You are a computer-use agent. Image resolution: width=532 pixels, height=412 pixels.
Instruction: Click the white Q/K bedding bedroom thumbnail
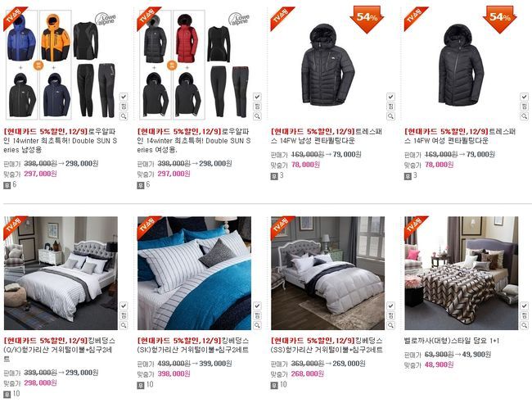tap(61, 273)
